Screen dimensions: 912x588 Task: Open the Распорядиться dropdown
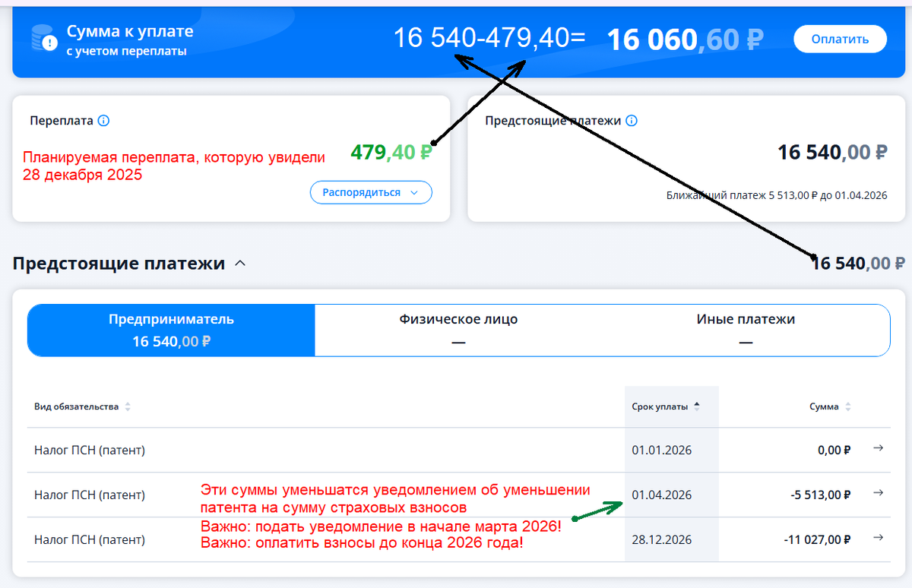pyautogui.click(x=371, y=192)
